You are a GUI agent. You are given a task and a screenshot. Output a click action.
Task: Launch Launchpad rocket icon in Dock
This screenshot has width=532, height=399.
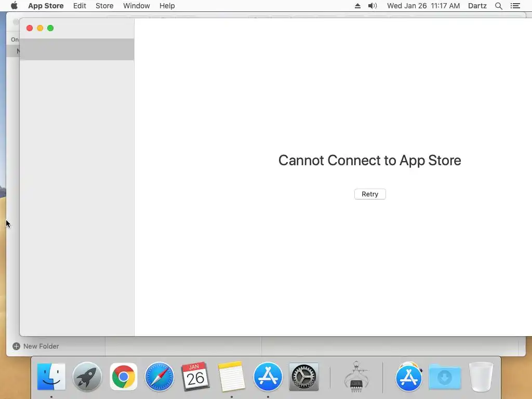point(87,377)
